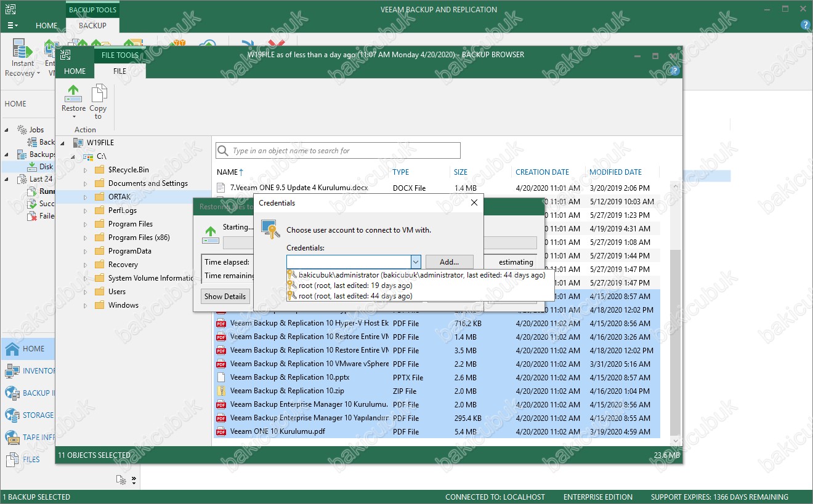Open TAPE INFRASTRUCTURE view icon
Image resolution: width=813 pixels, height=504 pixels.
tap(12, 438)
